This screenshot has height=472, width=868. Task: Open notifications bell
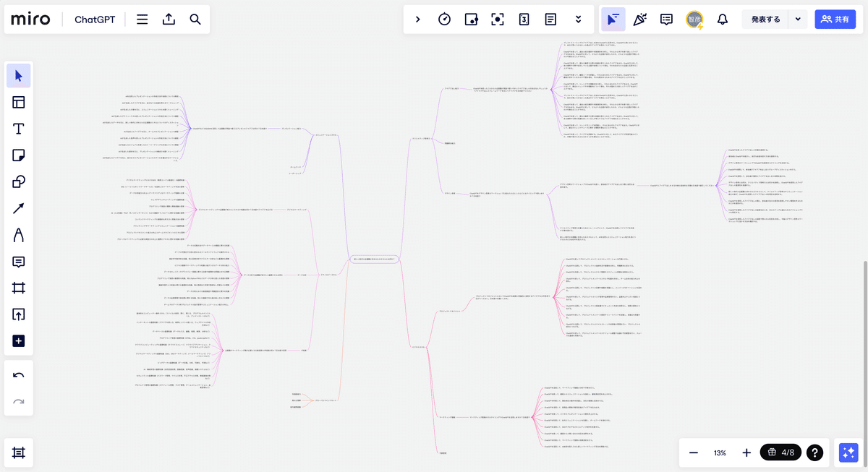point(722,20)
